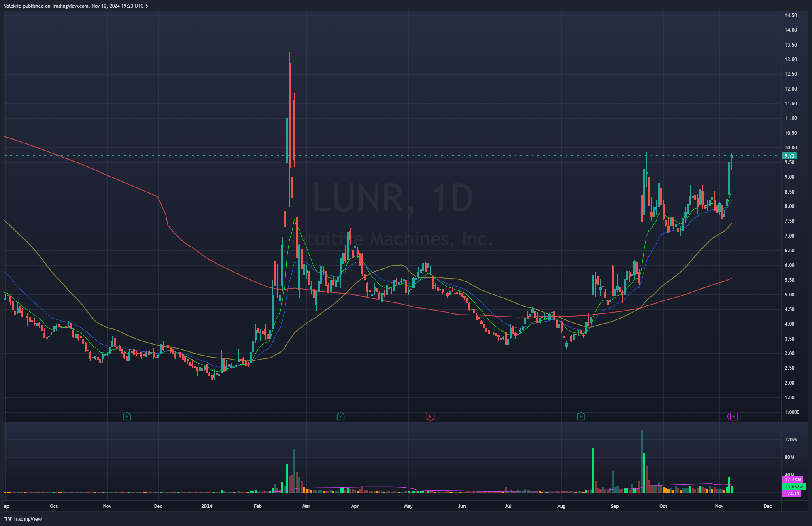The width and height of the screenshot is (812, 526).
Task: Open the purple upcoming earnings marker in November
Action: (x=733, y=416)
